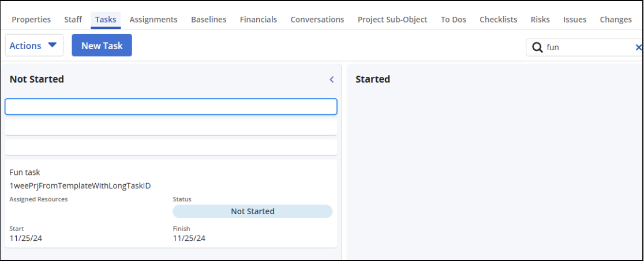Screen dimensions: 644x261
Task: Clear the search field with X icon
Action: tap(638, 47)
